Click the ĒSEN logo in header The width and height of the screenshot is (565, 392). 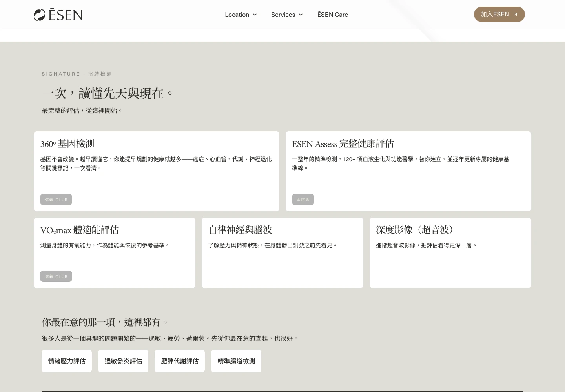pos(58,15)
